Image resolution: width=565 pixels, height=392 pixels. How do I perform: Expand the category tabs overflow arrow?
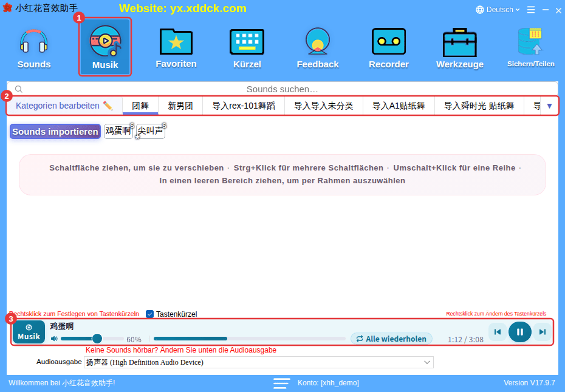[x=549, y=106]
